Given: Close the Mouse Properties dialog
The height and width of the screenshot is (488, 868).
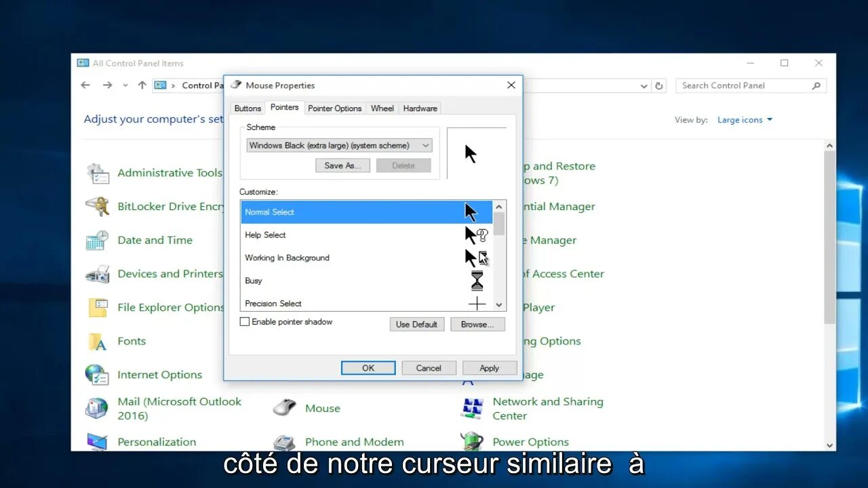Looking at the screenshot, I should coord(511,85).
